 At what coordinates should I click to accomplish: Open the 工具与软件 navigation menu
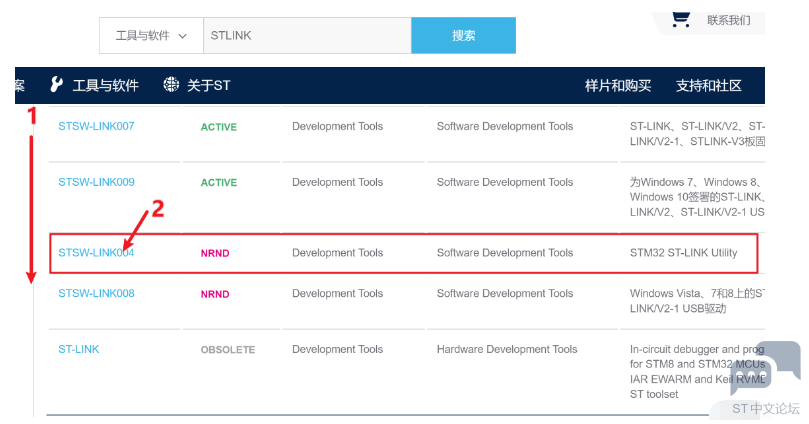coord(105,85)
